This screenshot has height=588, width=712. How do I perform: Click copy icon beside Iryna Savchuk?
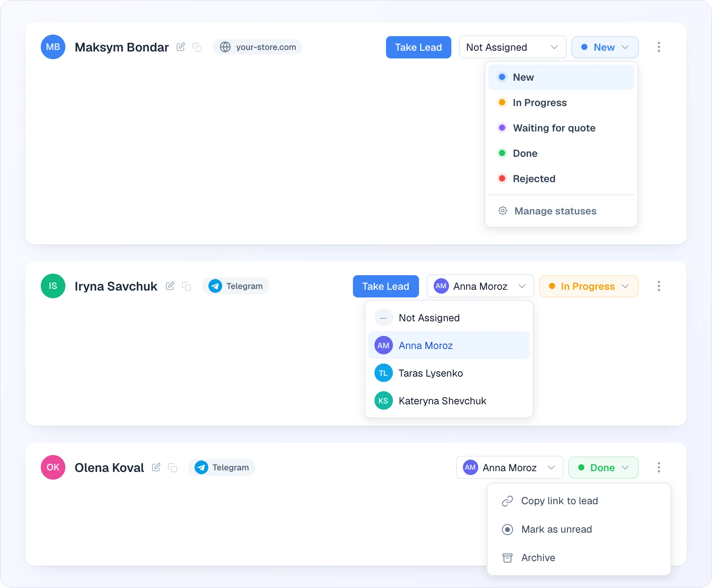pos(186,286)
